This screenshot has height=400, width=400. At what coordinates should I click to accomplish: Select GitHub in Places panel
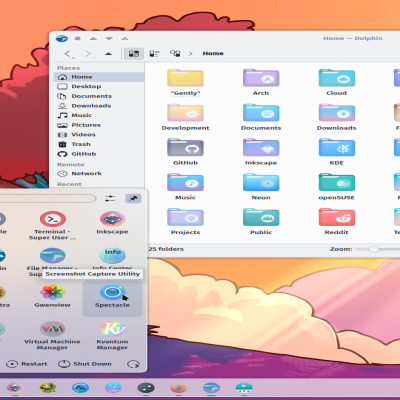(99, 154)
